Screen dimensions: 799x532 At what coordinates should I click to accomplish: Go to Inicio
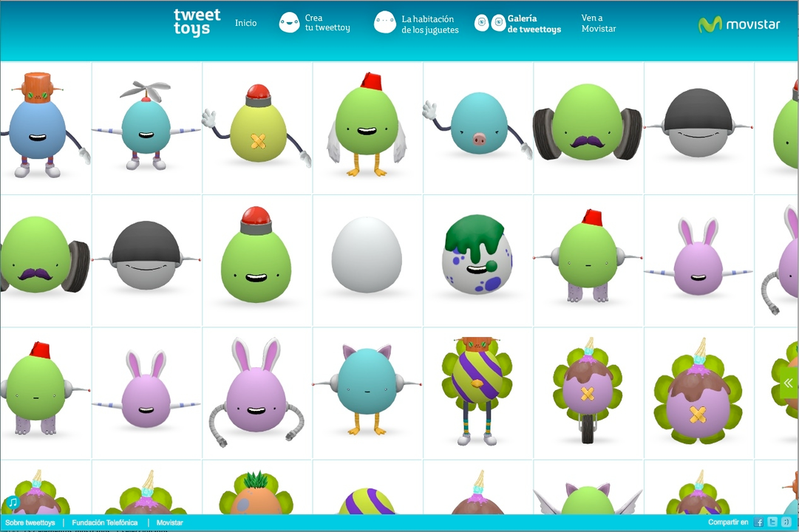tap(245, 23)
